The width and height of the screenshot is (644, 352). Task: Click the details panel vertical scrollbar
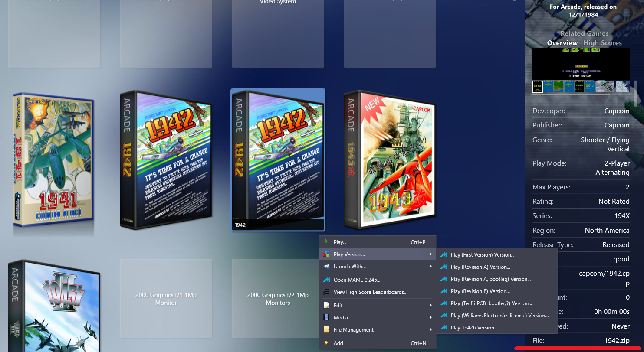tap(636, 93)
